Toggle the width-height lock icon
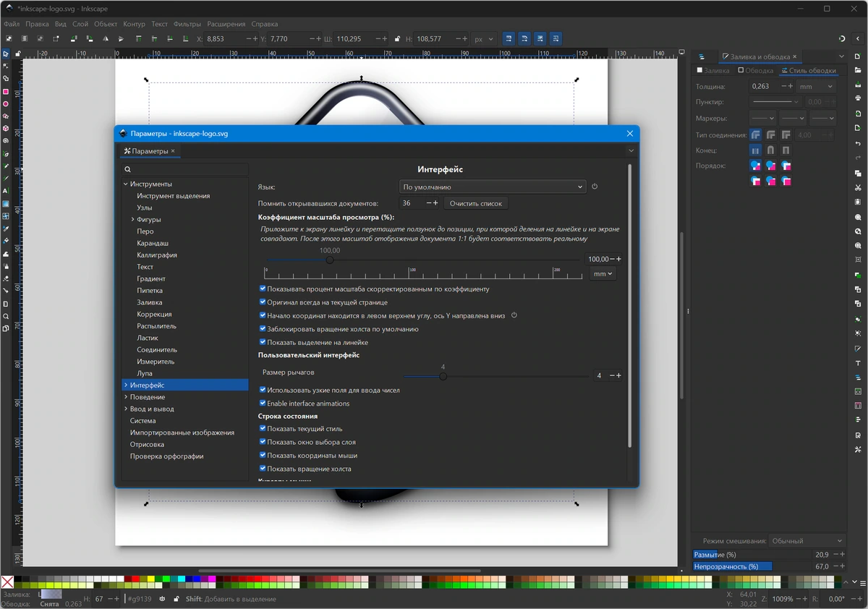Screen dimensions: 868x609 pos(398,38)
